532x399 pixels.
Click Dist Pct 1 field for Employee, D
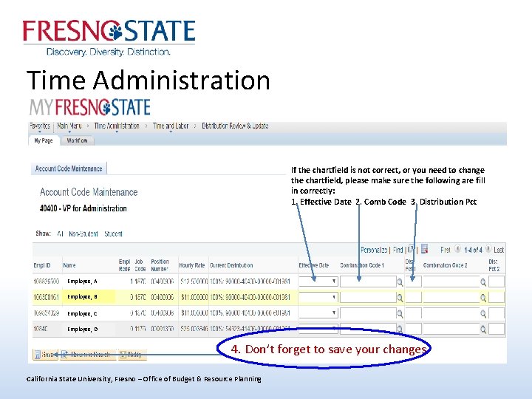[414, 329]
